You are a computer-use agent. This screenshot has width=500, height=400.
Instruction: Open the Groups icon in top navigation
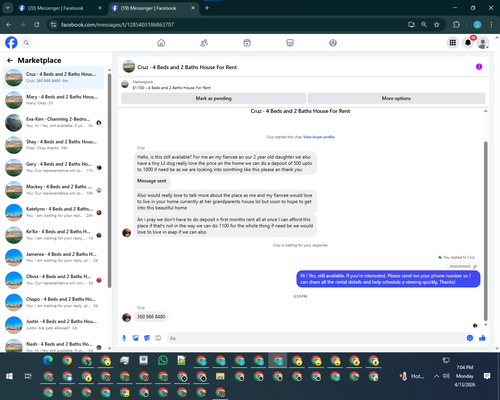(x=333, y=43)
